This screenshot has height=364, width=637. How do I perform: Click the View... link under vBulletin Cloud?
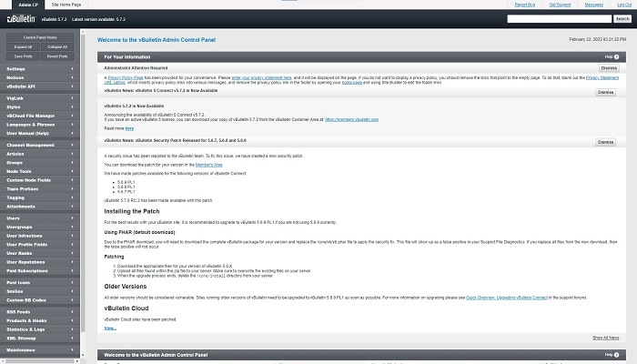(110, 329)
